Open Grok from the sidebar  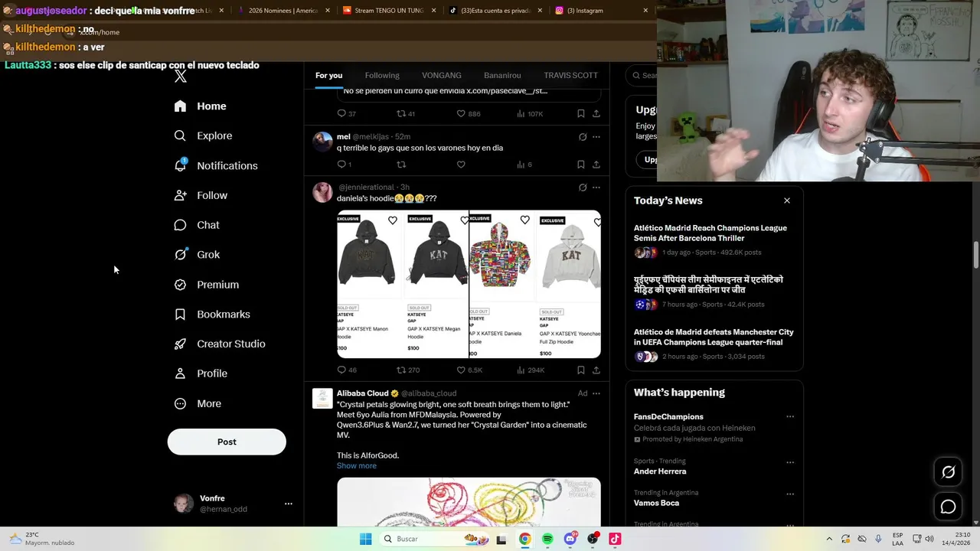(x=197, y=255)
